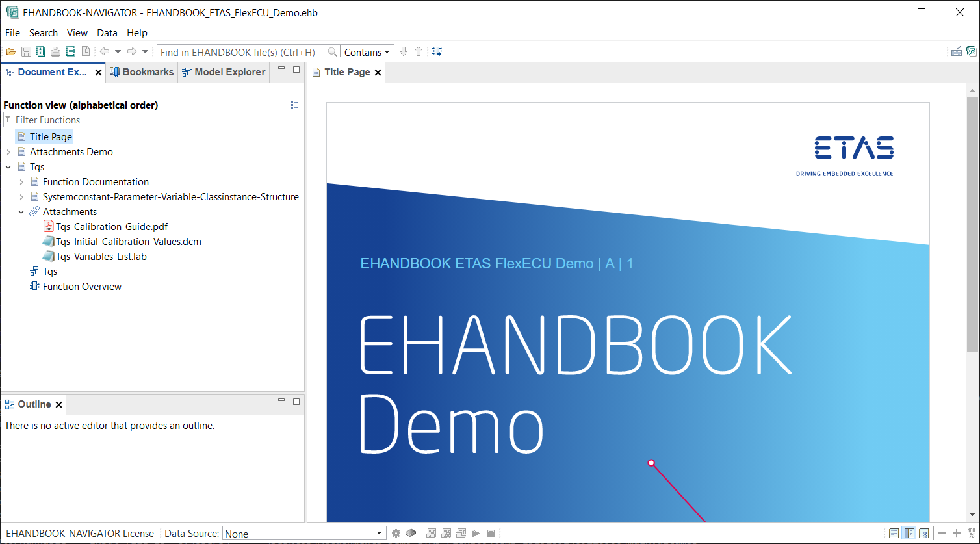Image resolution: width=980 pixels, height=544 pixels.
Task: Print the current document
Action: click(55, 51)
